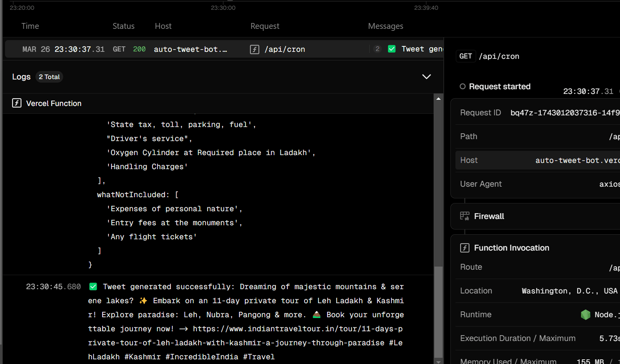Click the "Driver's service" log line
Image resolution: width=620 pixels, height=364 pixels.
coord(149,138)
